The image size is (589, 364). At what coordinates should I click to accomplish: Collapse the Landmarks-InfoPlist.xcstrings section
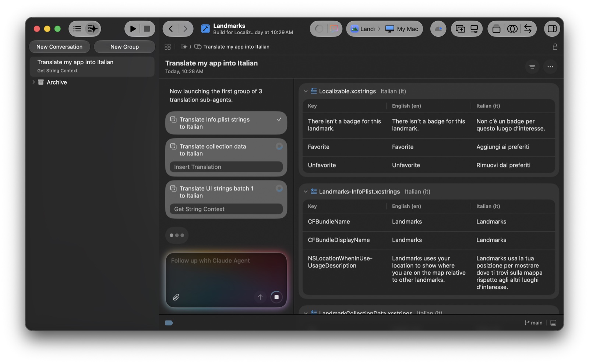coord(306,192)
